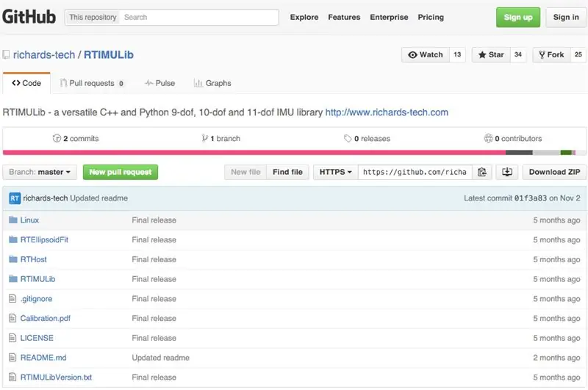This screenshot has height=390, width=588.
Task: Click the clone URL text field
Action: [x=415, y=172]
